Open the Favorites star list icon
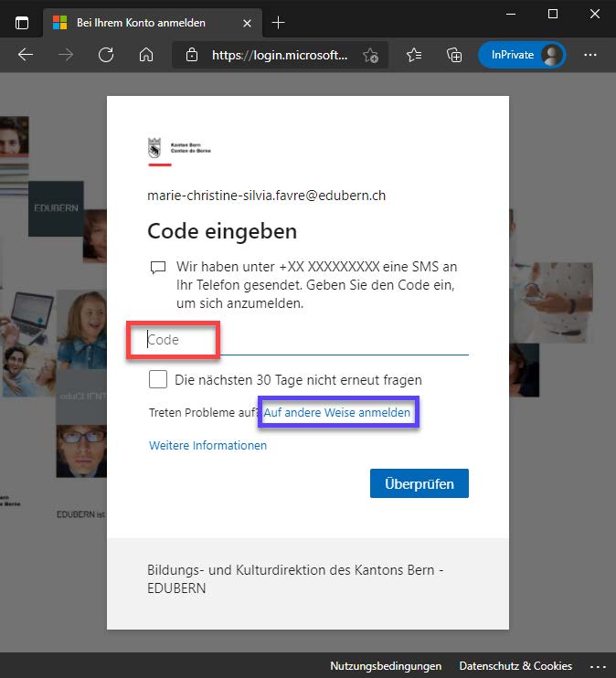The height and width of the screenshot is (678, 616). pos(414,55)
